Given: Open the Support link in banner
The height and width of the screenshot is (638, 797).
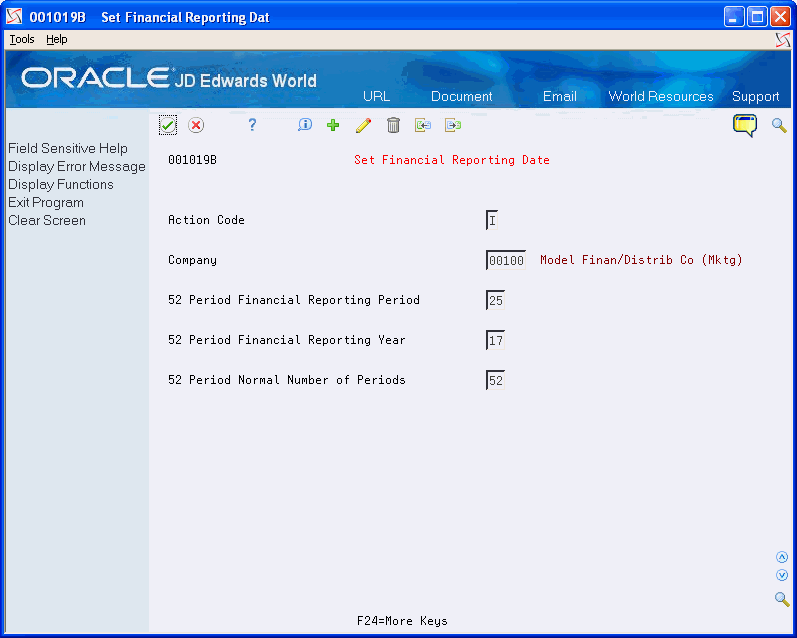Looking at the screenshot, I should tap(755, 97).
